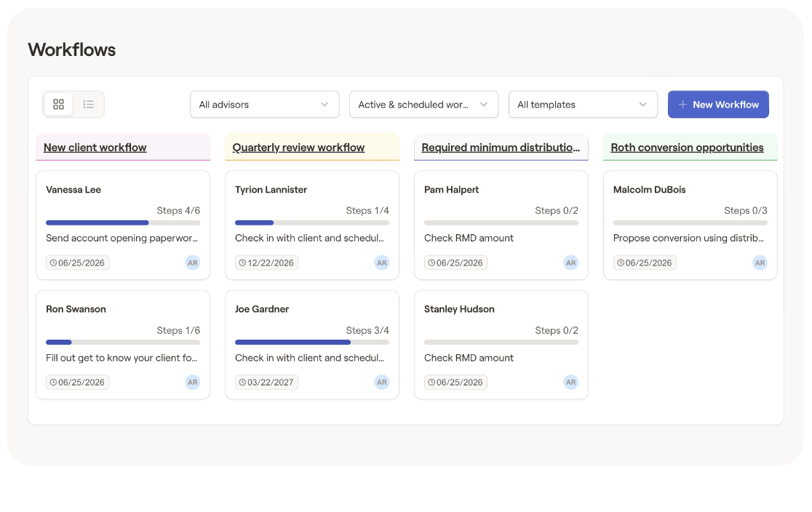Click 'Check RMD amount' on Pam Halpert card
Viewport: 812px width, 512px height.
pyautogui.click(x=469, y=238)
